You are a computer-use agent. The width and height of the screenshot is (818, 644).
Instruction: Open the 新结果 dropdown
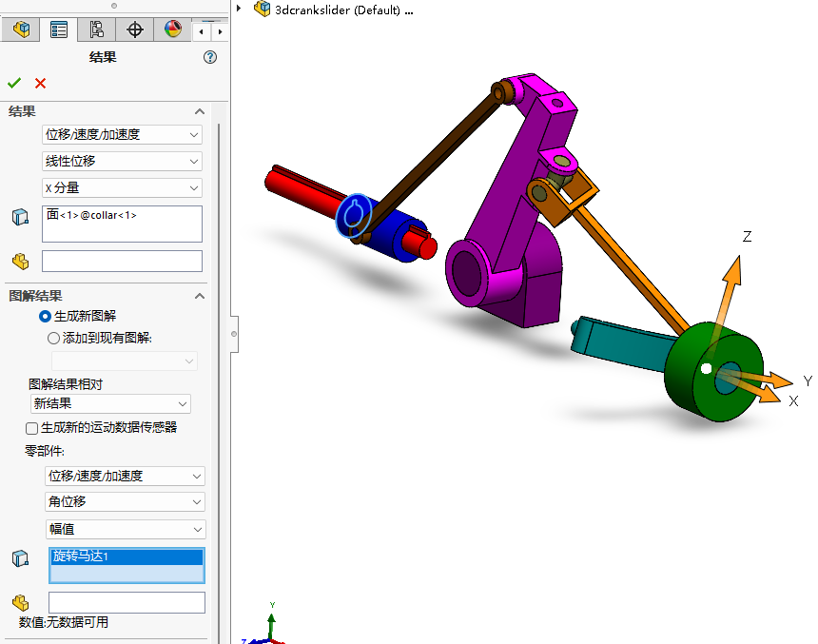[108, 403]
